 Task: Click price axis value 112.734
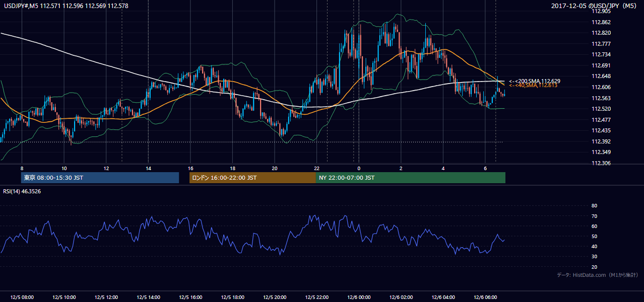click(x=602, y=54)
